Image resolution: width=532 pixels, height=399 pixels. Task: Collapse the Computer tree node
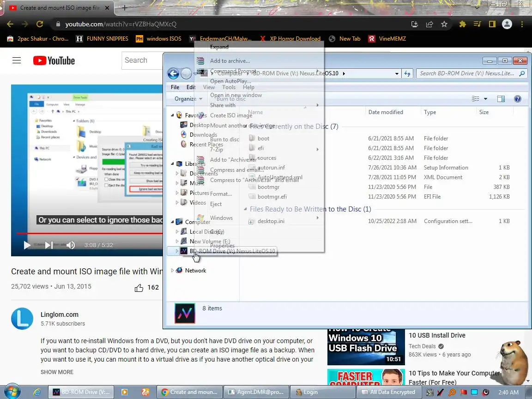tap(172, 222)
